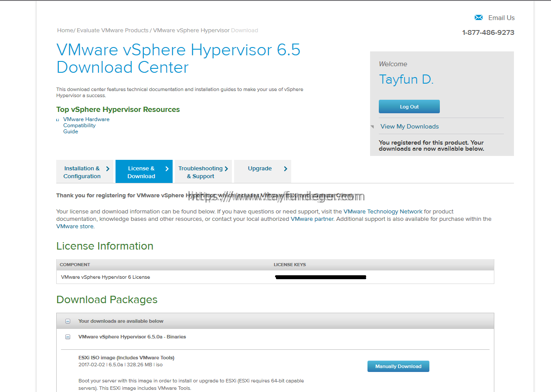Open the Upgrade tab
551x392 pixels.
click(262, 172)
